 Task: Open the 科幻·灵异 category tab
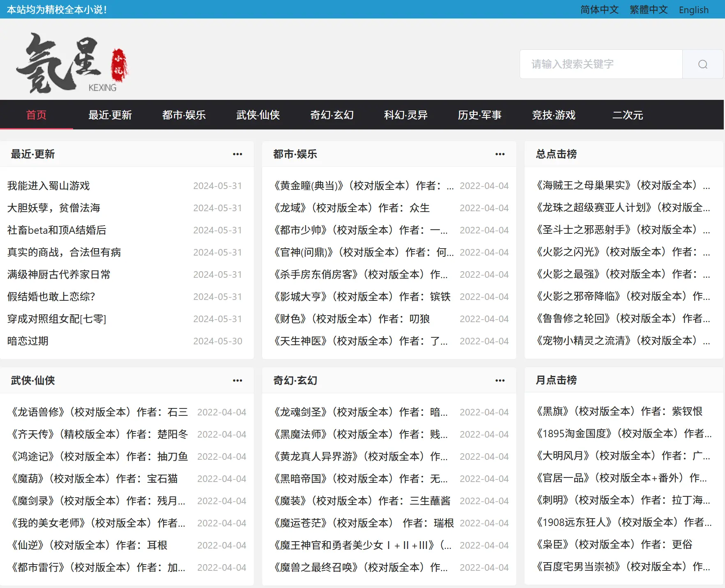pos(405,115)
